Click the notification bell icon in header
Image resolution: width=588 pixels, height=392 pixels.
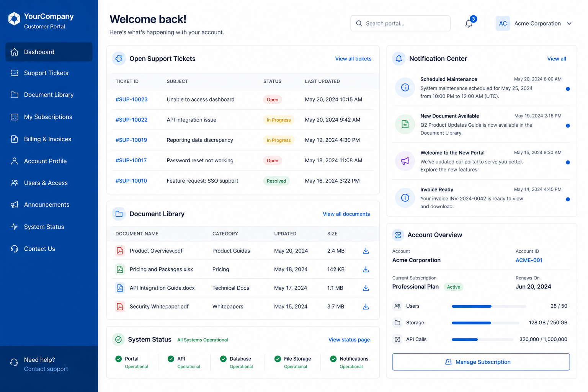tap(469, 24)
